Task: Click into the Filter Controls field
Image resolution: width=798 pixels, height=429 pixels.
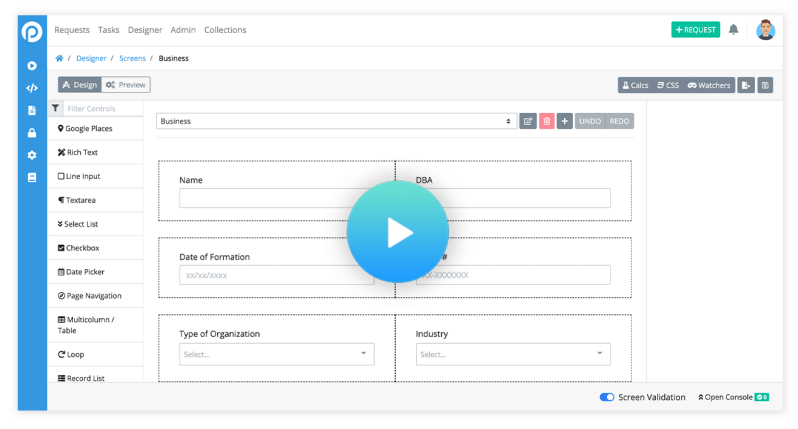Action: click(x=103, y=108)
